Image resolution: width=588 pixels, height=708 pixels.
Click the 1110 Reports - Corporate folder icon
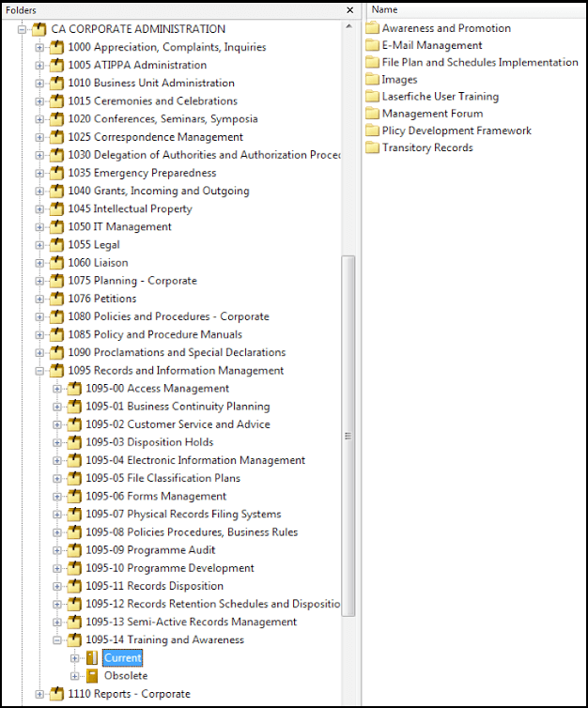tap(56, 694)
